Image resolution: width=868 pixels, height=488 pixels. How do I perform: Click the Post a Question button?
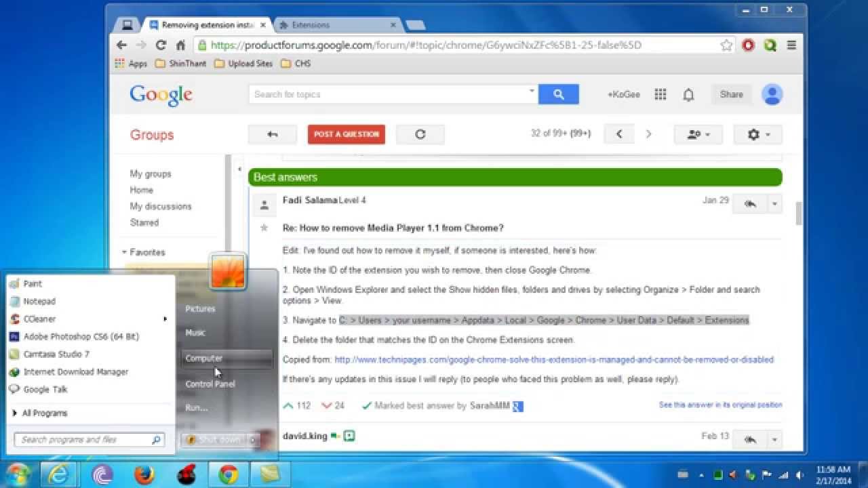point(346,134)
